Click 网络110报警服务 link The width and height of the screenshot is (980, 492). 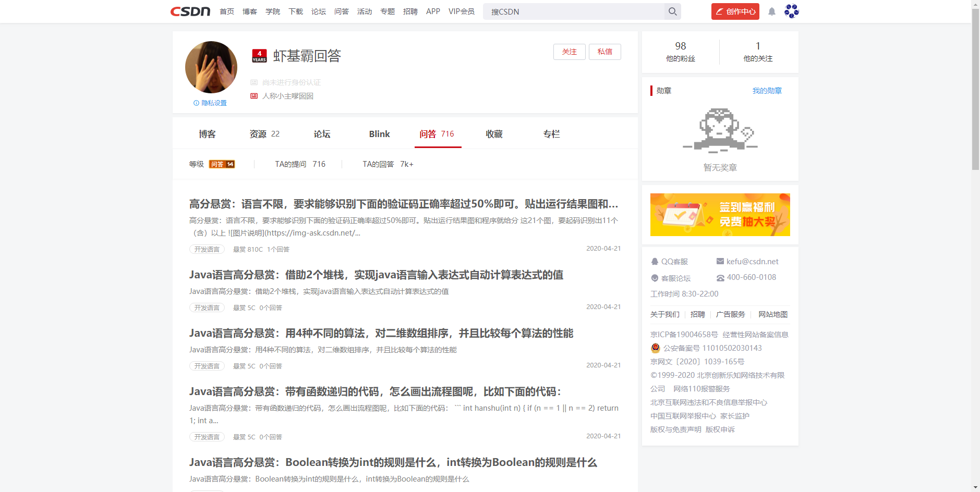701,389
